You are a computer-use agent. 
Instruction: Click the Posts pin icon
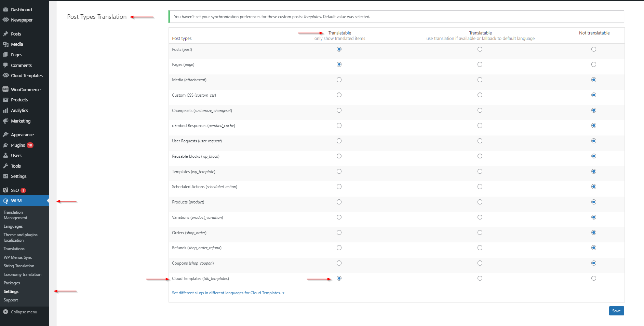tap(5, 34)
